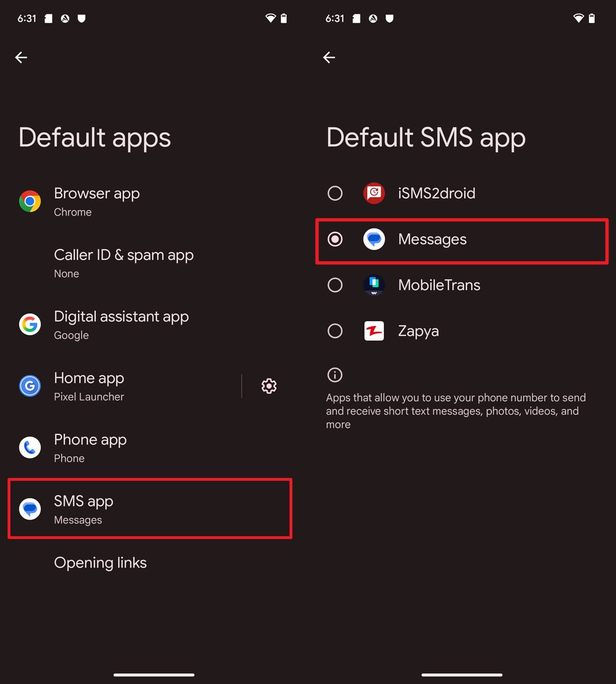Tap the Google icon beside Digital assistant app
The image size is (616, 684).
(x=30, y=324)
